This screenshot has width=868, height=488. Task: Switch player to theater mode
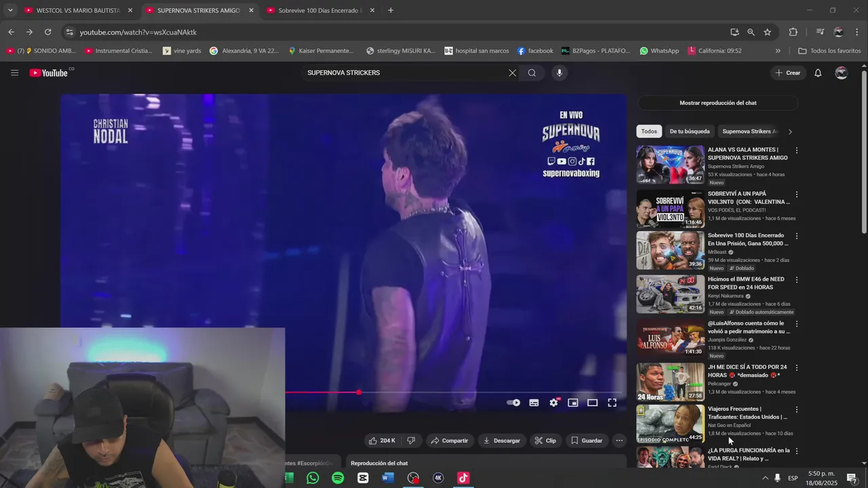593,403
